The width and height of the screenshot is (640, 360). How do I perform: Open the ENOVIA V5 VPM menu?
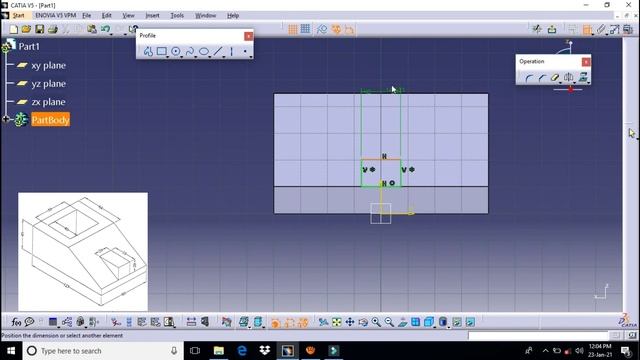coord(56,16)
